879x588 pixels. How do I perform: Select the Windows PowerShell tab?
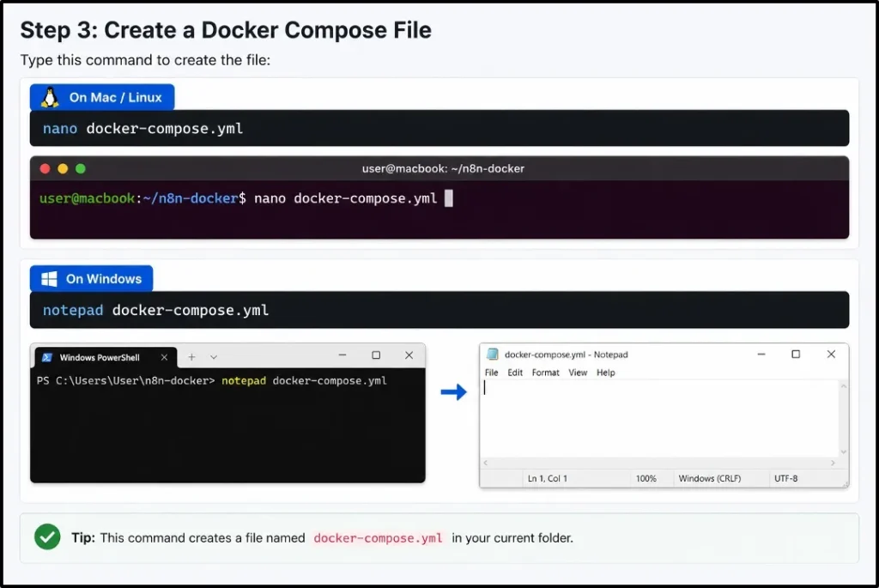tap(106, 357)
